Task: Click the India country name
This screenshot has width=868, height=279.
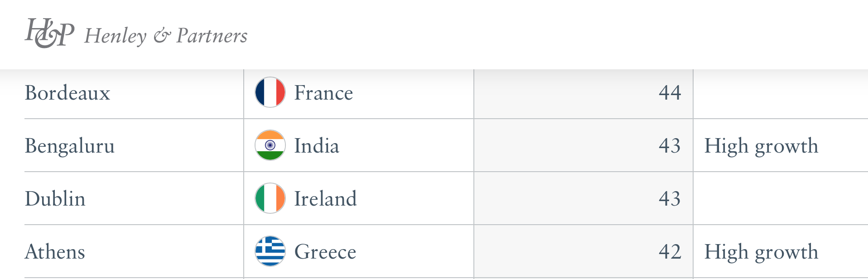Action: click(317, 146)
